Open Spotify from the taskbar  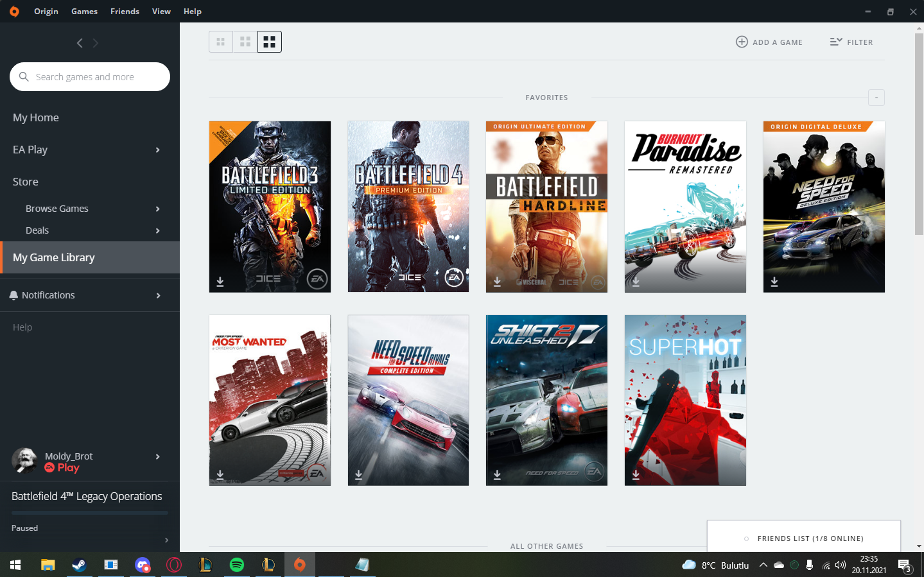coord(237,565)
